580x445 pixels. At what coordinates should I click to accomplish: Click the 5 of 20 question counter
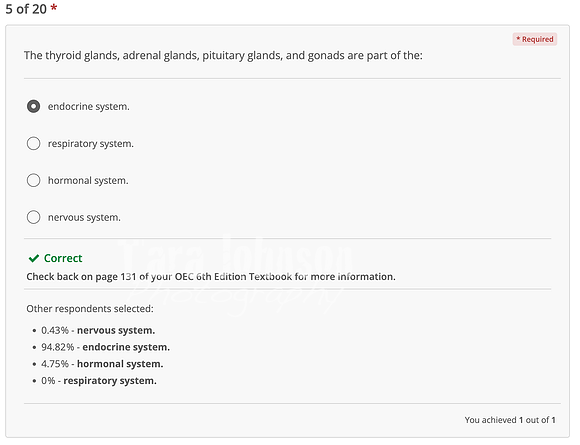(26, 9)
